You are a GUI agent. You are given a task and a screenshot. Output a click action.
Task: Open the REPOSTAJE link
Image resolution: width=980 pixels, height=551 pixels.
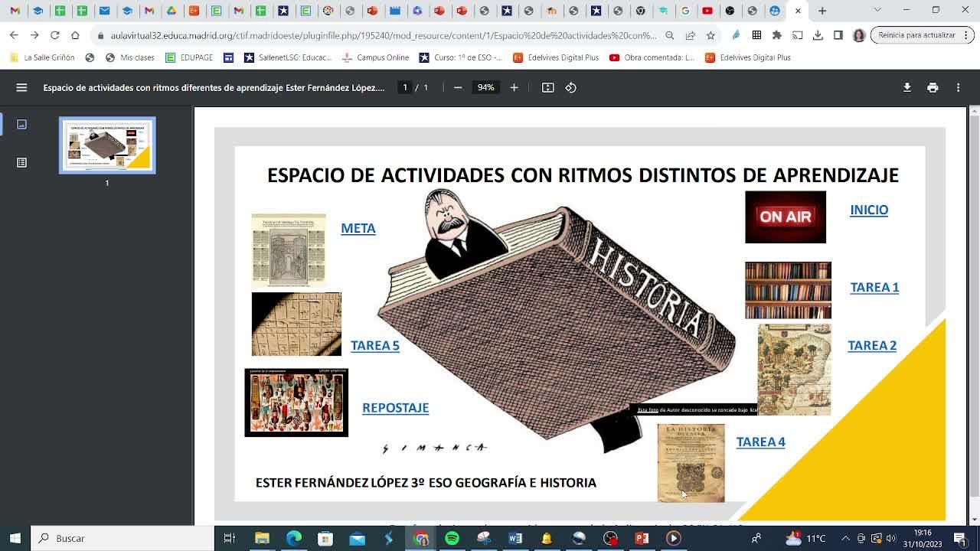point(395,408)
